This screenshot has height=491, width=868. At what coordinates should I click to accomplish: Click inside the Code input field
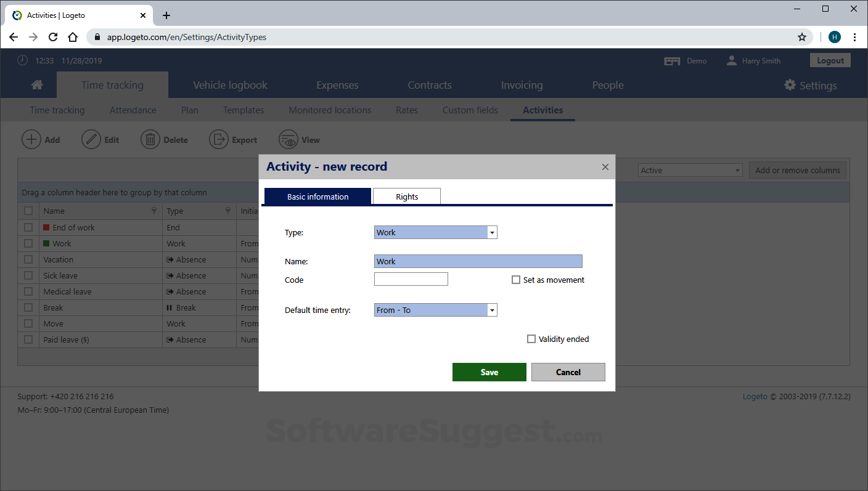point(411,279)
